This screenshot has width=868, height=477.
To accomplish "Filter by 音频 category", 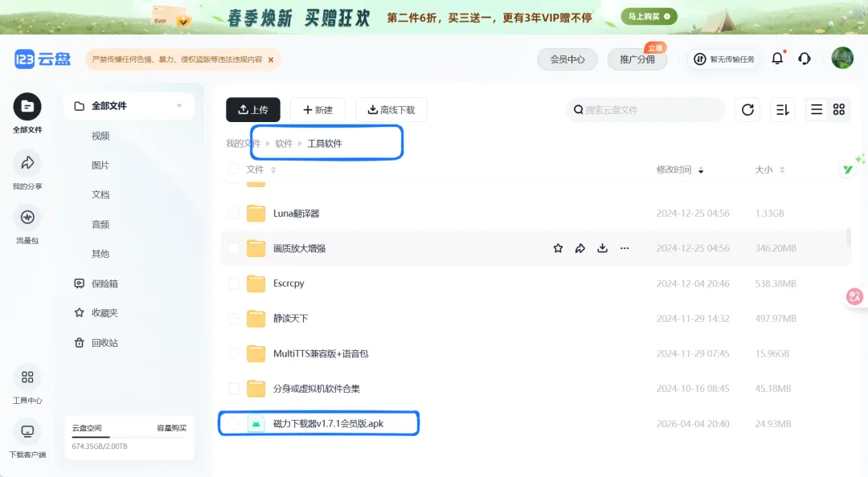I will [x=100, y=224].
